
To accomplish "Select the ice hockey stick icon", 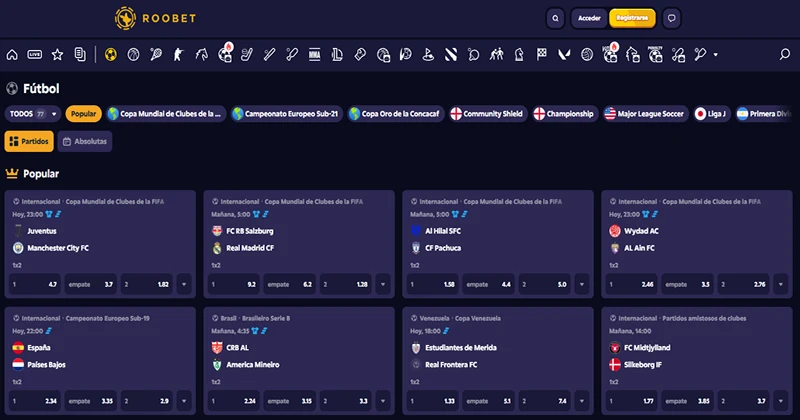I will pos(247,55).
